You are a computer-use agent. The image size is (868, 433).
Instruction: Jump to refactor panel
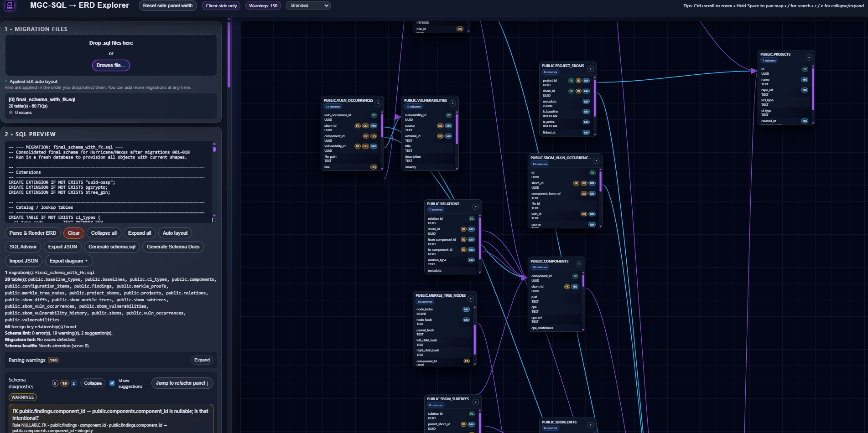(x=182, y=383)
